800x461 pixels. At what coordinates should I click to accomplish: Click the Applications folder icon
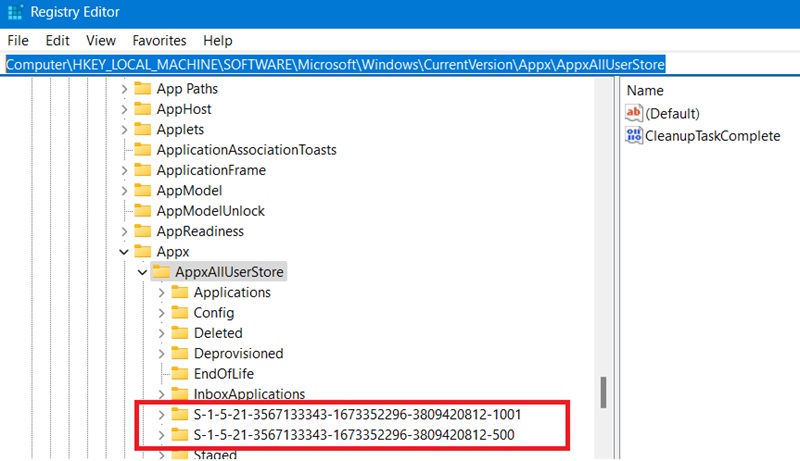(x=180, y=292)
